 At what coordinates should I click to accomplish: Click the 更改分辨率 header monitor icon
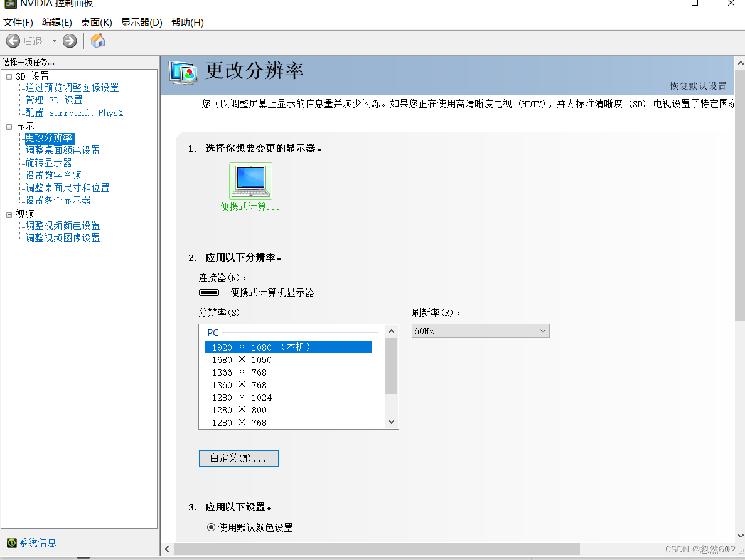click(183, 73)
